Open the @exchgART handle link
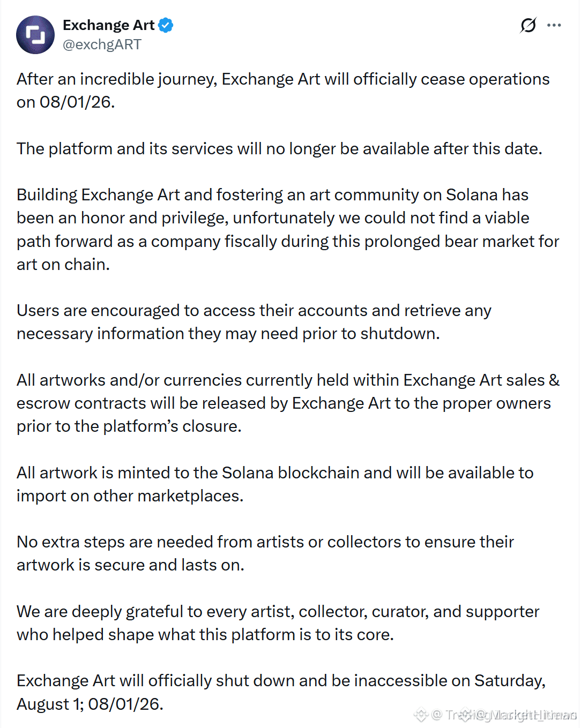581x728 pixels. [x=102, y=44]
